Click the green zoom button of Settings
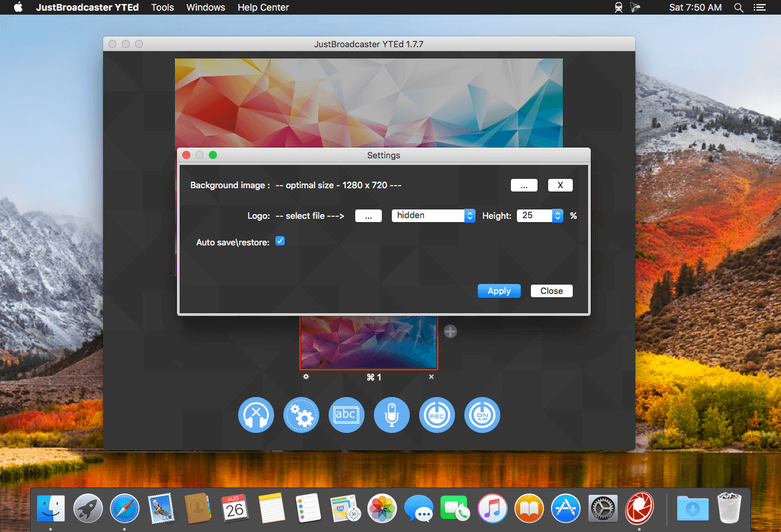 click(x=213, y=155)
